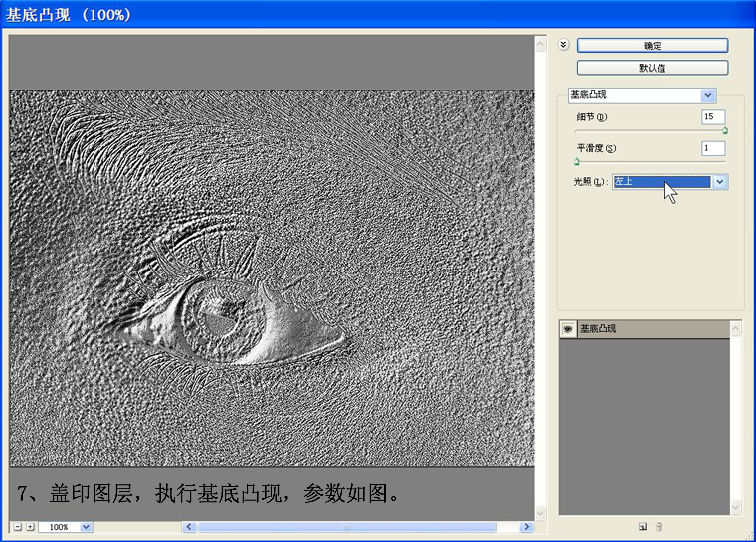Viewport: 756px width, 542px height.
Task: Click the 平滑度 smoothness slider handle
Action: click(577, 161)
